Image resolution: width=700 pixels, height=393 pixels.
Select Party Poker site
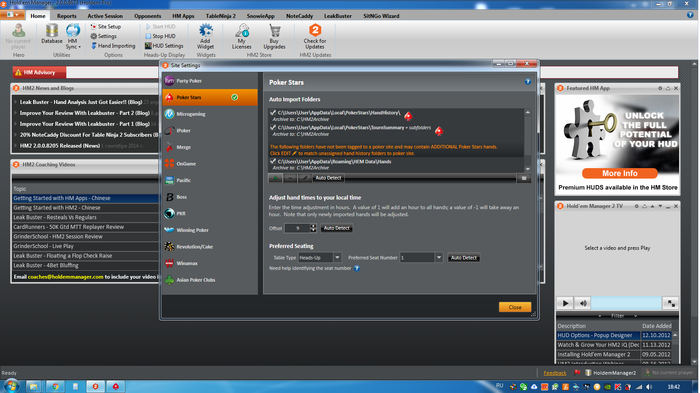[x=210, y=81]
